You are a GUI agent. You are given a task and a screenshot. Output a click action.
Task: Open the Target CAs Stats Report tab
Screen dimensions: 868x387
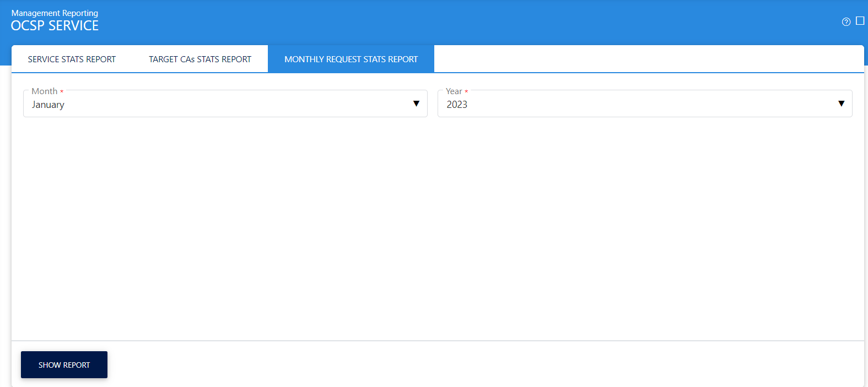pyautogui.click(x=200, y=59)
